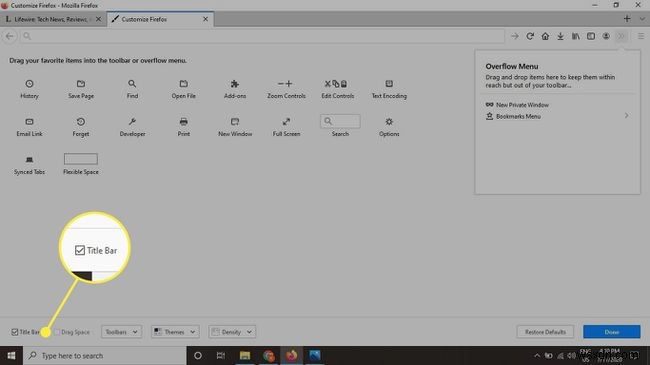Select the Flexible Space item
The height and width of the screenshot is (365, 650).
(81, 164)
